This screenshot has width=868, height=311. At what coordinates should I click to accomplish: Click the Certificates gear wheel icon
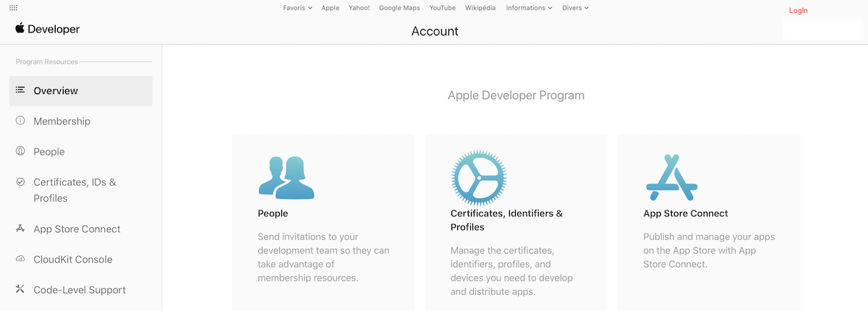pyautogui.click(x=479, y=178)
